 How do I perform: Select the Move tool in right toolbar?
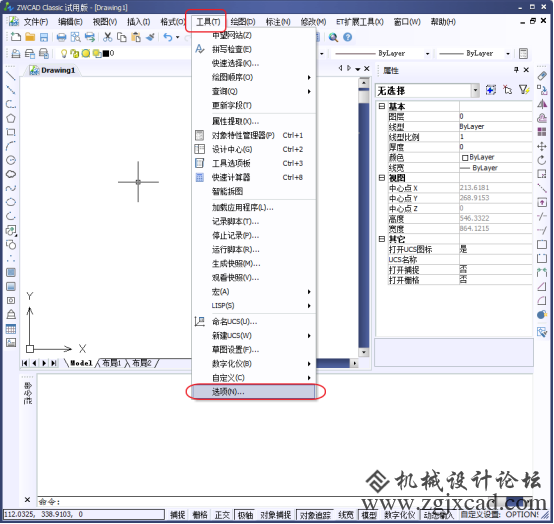pos(542,146)
